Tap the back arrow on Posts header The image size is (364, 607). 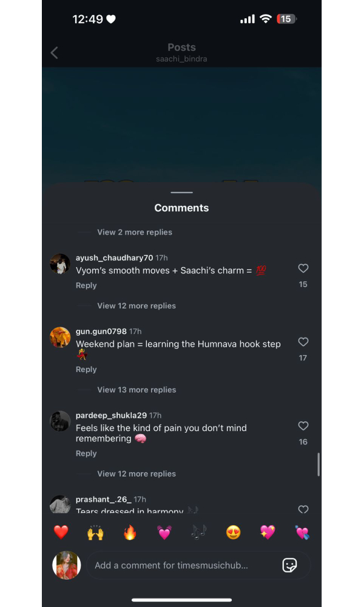point(55,53)
